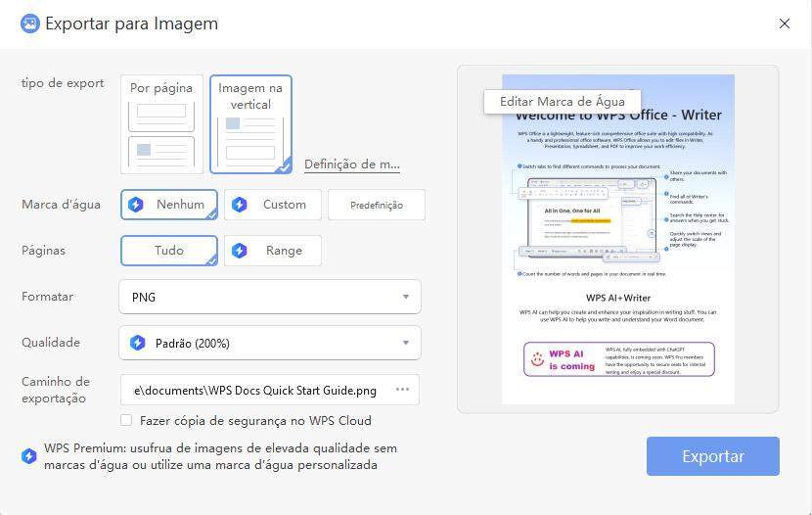The width and height of the screenshot is (812, 515).
Task: Open the Qualidade Padrão (200%) dropdown
Action: [270, 343]
